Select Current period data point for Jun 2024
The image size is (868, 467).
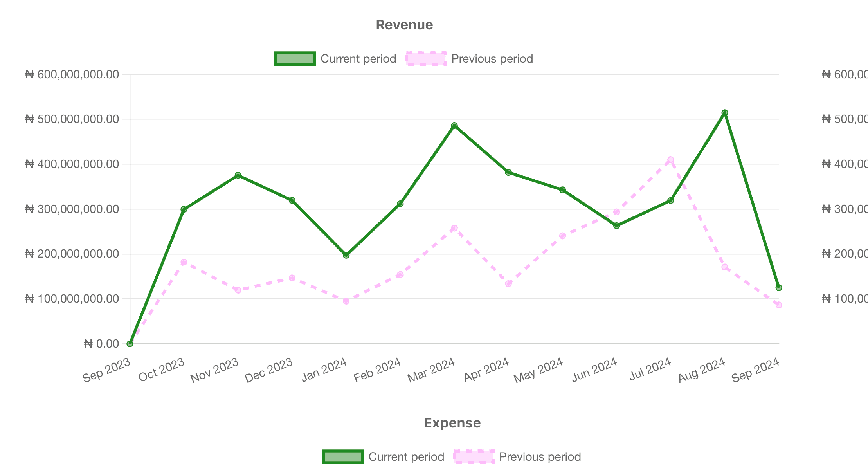point(617,226)
